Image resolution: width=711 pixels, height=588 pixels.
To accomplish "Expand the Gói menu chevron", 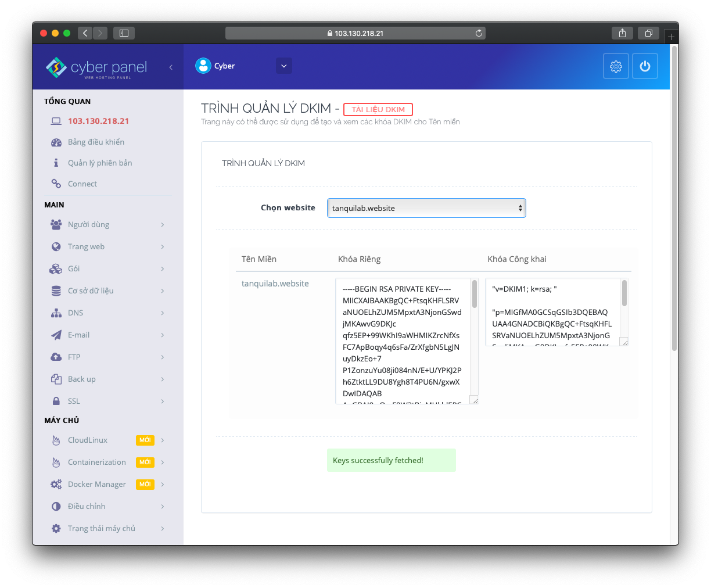I will coord(163,268).
